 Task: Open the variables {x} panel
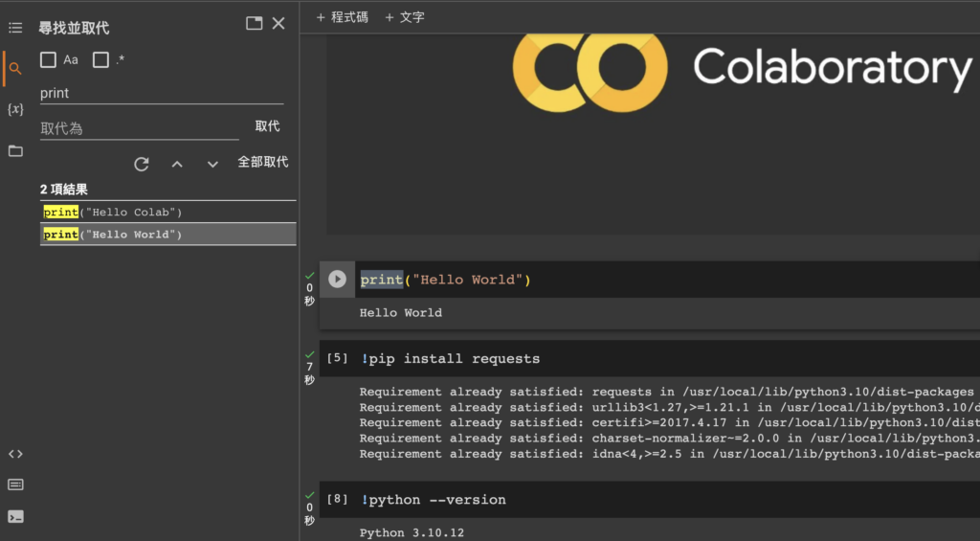pyautogui.click(x=15, y=109)
